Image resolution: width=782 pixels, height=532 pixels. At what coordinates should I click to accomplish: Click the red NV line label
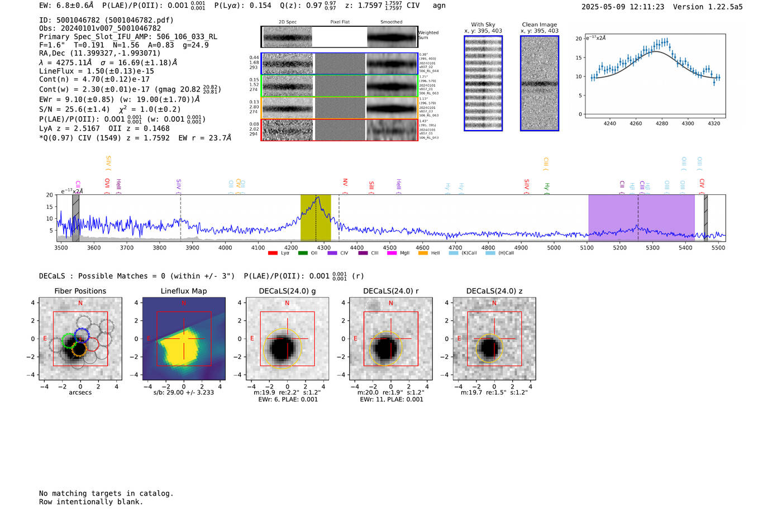345,186
